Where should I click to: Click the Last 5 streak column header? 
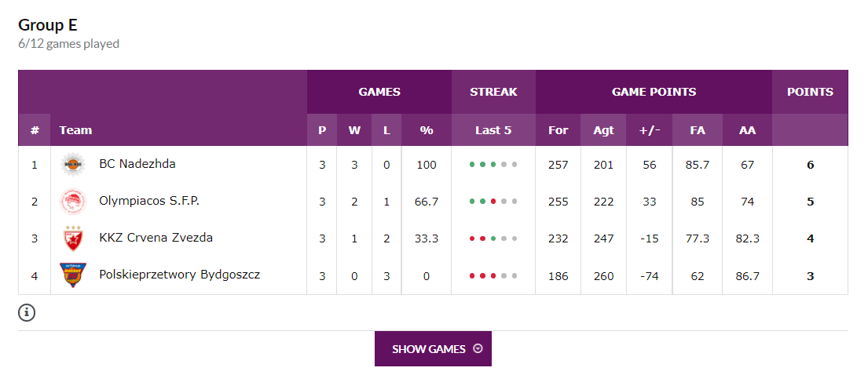coord(493,130)
